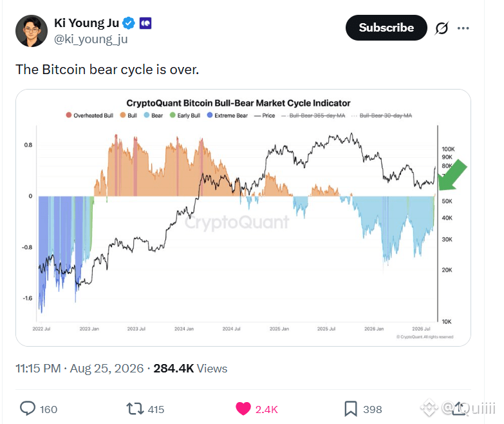Viewport: 504px width, 424px height.
Task: Subscribe to Ki Young Ju
Action: point(386,28)
